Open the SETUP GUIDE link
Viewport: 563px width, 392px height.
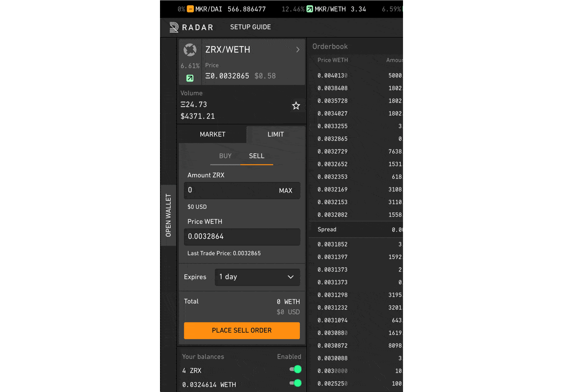(251, 27)
